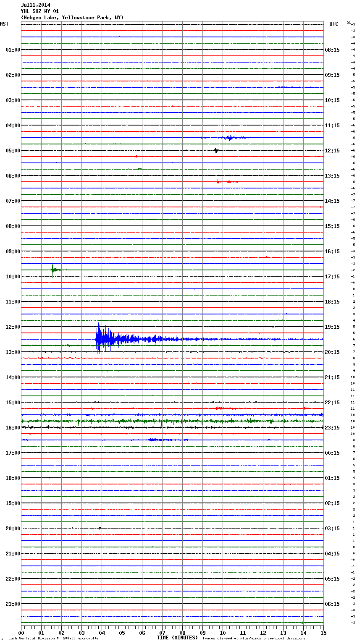Select the 13:00 MST row label
The width and height of the screenshot is (357, 644).
tap(13, 352)
